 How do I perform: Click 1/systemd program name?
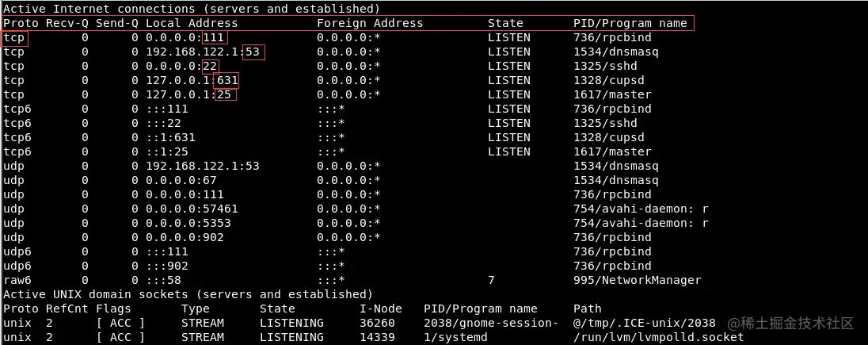click(x=455, y=337)
